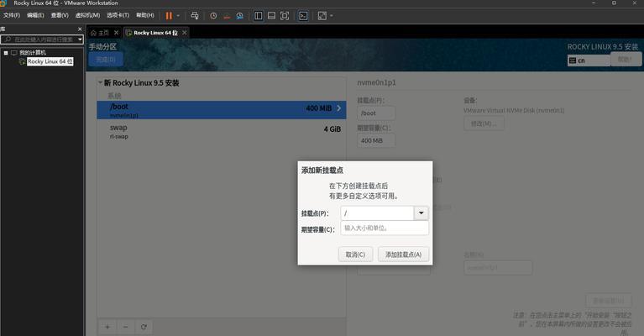
Task: Click the cn keyboard layout indicator
Action: pyautogui.click(x=589, y=60)
